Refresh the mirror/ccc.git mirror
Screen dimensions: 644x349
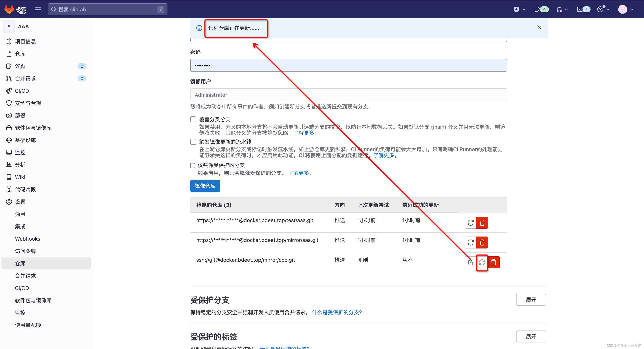point(482,262)
